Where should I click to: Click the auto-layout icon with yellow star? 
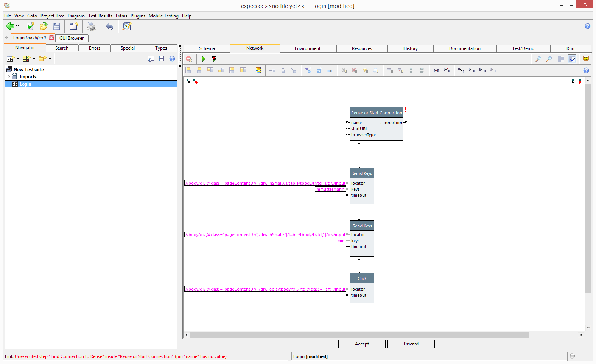tap(258, 70)
